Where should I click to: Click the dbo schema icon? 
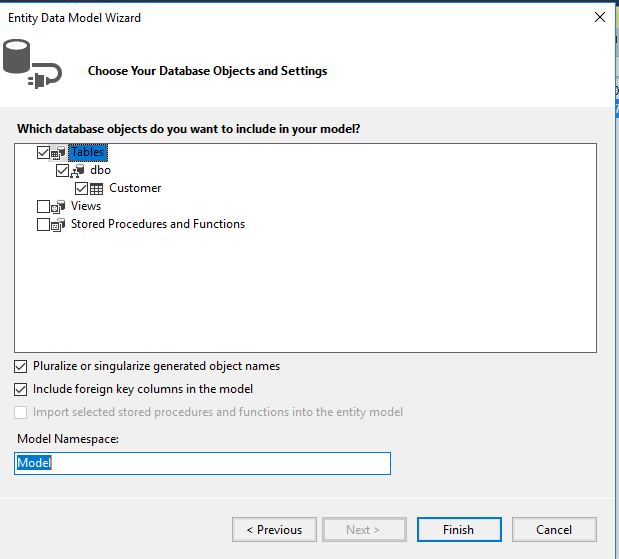pos(78,171)
